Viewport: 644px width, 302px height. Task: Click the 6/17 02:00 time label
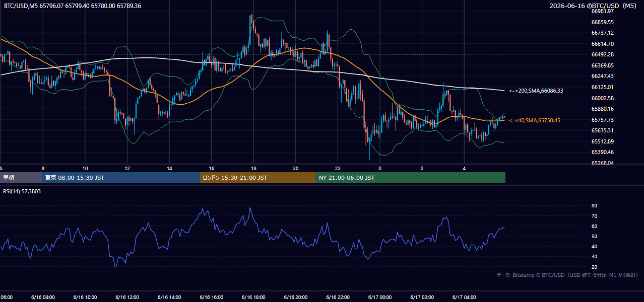tap(422, 297)
